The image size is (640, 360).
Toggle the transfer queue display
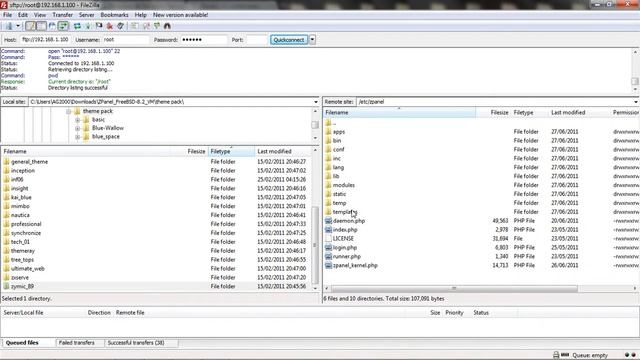click(63, 26)
